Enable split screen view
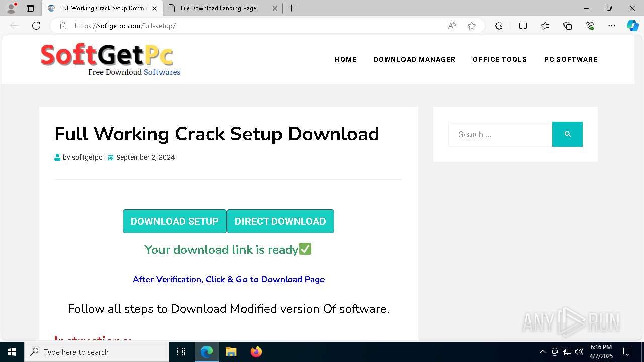The width and height of the screenshot is (644, 362). (523, 26)
